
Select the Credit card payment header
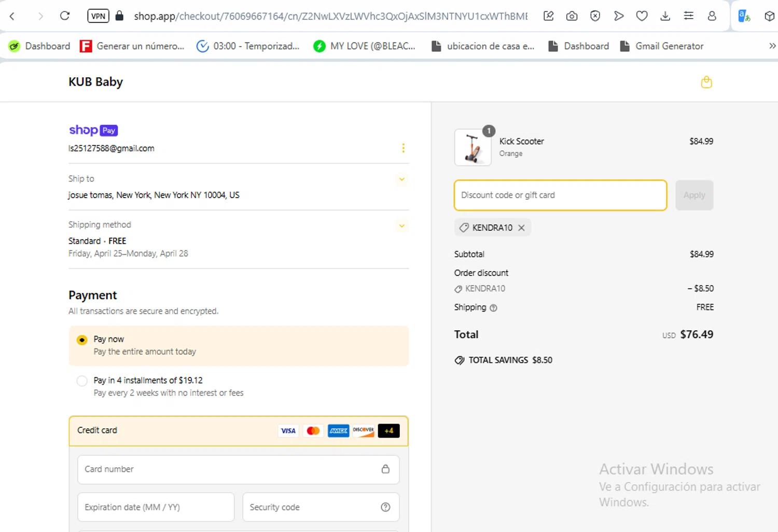[239, 431]
